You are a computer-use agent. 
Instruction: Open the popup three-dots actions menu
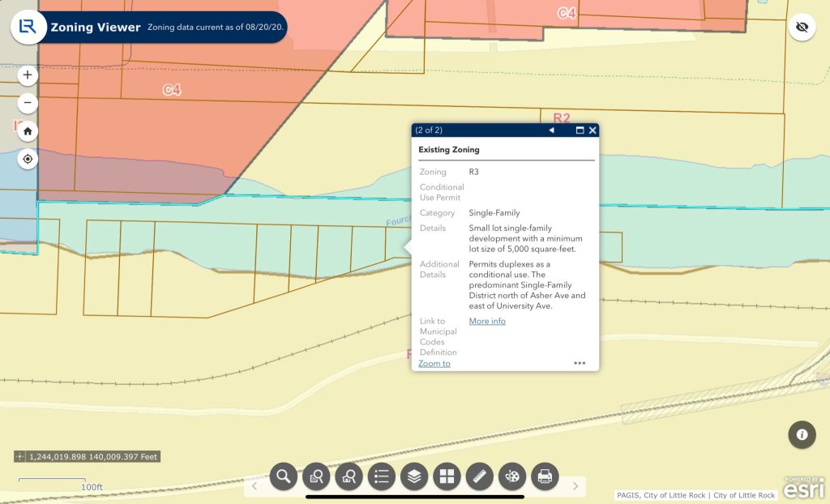point(580,363)
